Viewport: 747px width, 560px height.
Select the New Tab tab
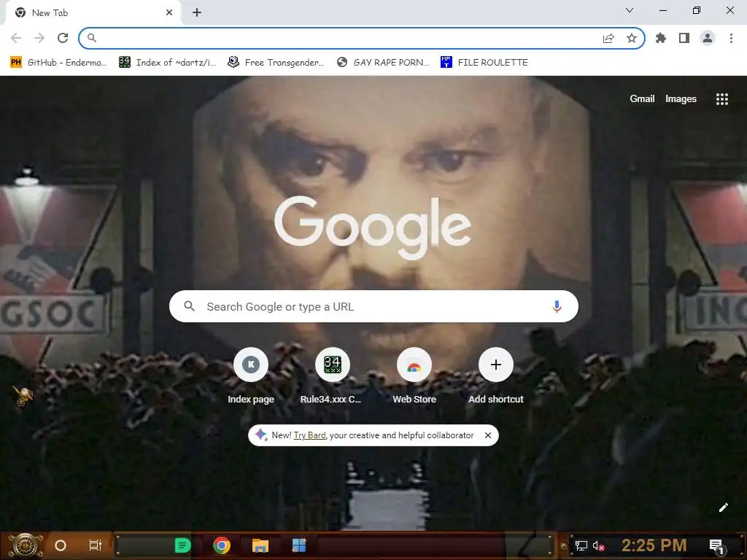click(93, 13)
